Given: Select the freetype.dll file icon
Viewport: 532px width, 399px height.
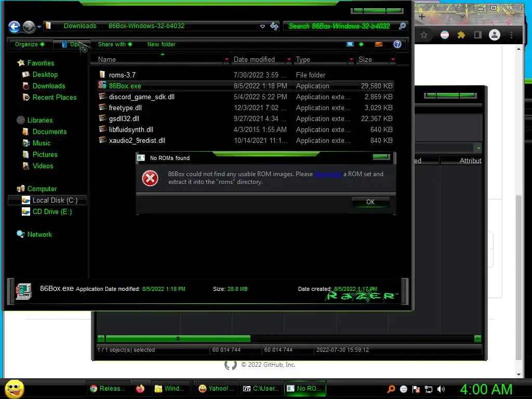Looking at the screenshot, I should coord(102,107).
